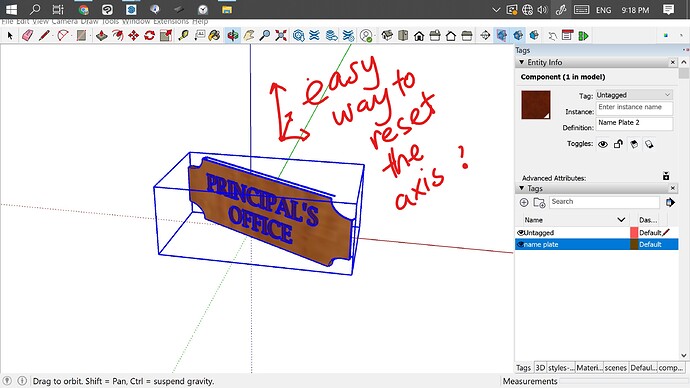Click the tag Search field
The image size is (690, 388).
pyautogui.click(x=604, y=202)
